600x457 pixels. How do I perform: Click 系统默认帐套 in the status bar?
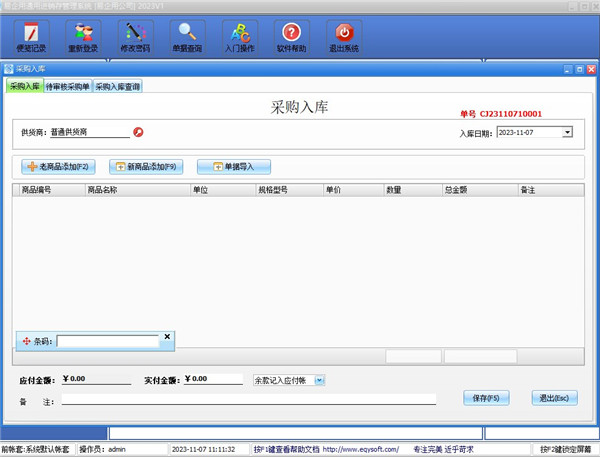(47, 449)
